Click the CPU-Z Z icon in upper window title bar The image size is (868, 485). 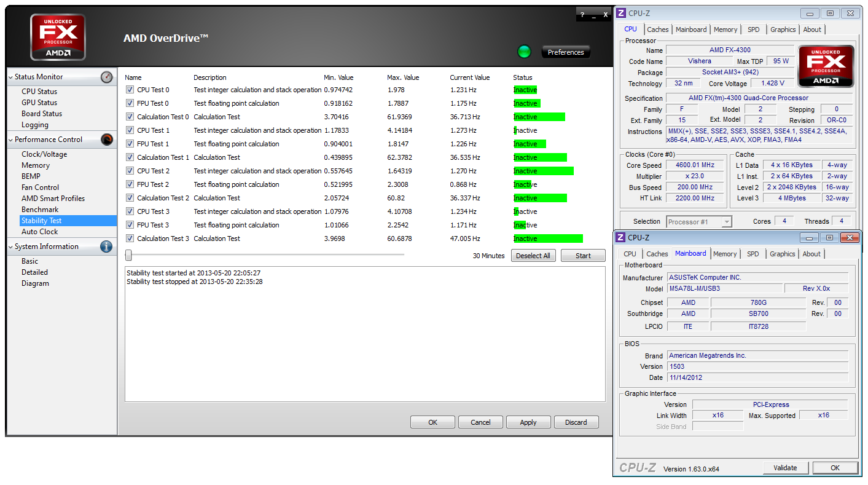621,13
